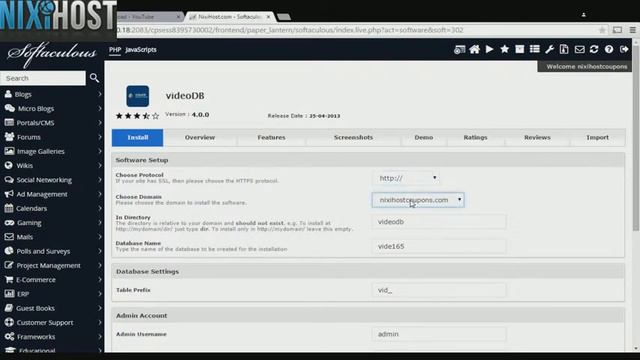Click the videoDB application logo

point(138,96)
